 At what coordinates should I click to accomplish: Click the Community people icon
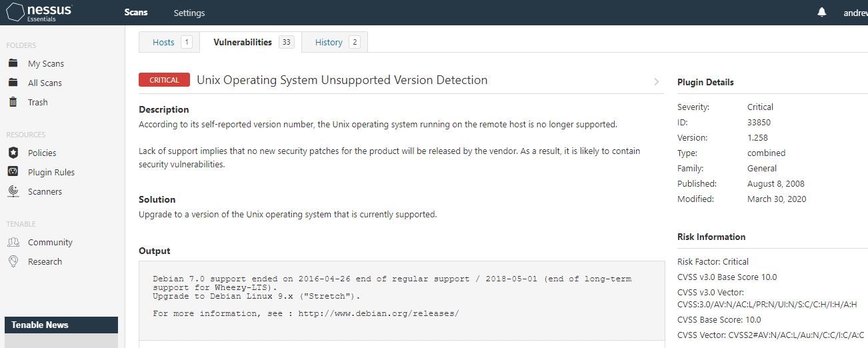pos(13,242)
